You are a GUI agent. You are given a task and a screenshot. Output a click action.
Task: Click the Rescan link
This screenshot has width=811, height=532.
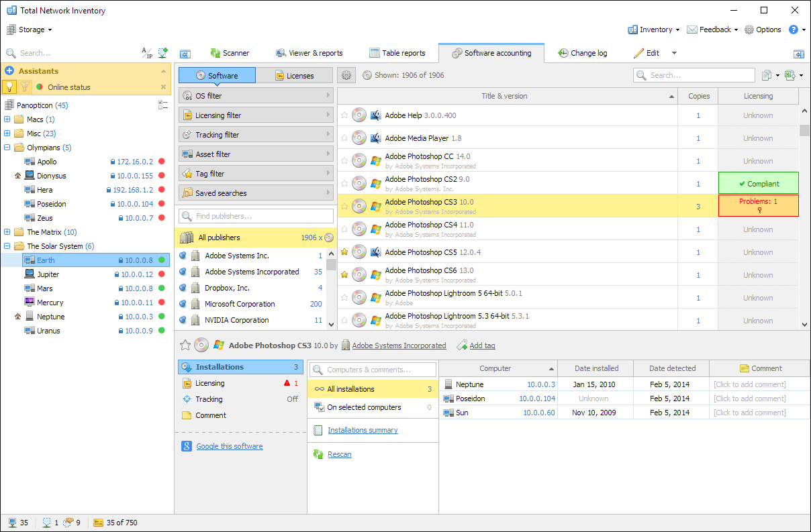339,454
